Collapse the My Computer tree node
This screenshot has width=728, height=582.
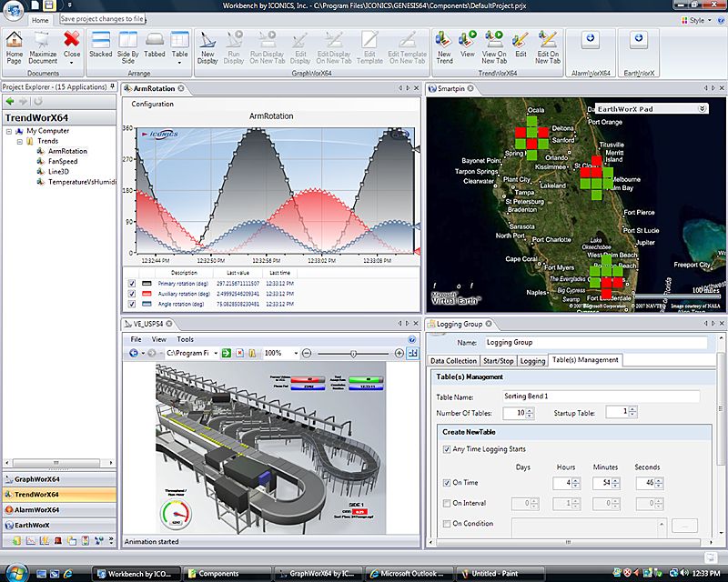(x=9, y=131)
